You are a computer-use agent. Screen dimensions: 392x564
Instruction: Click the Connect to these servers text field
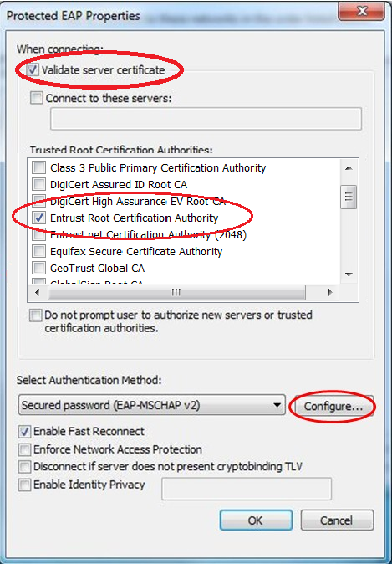[206, 118]
